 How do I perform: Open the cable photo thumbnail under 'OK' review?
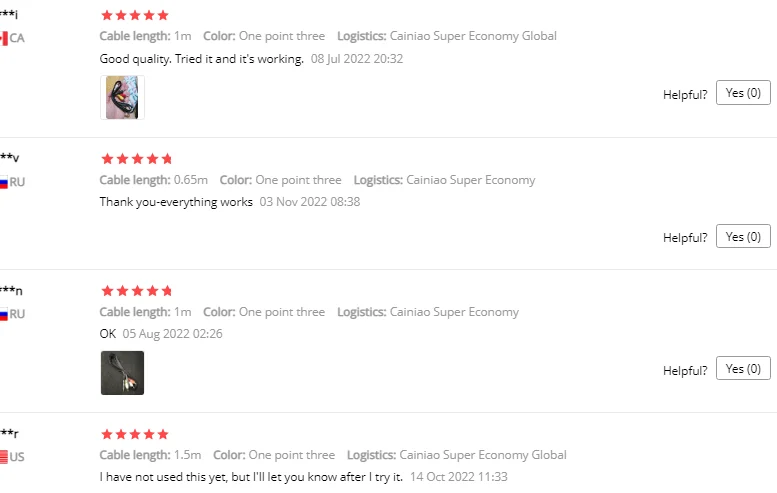pyautogui.click(x=122, y=372)
